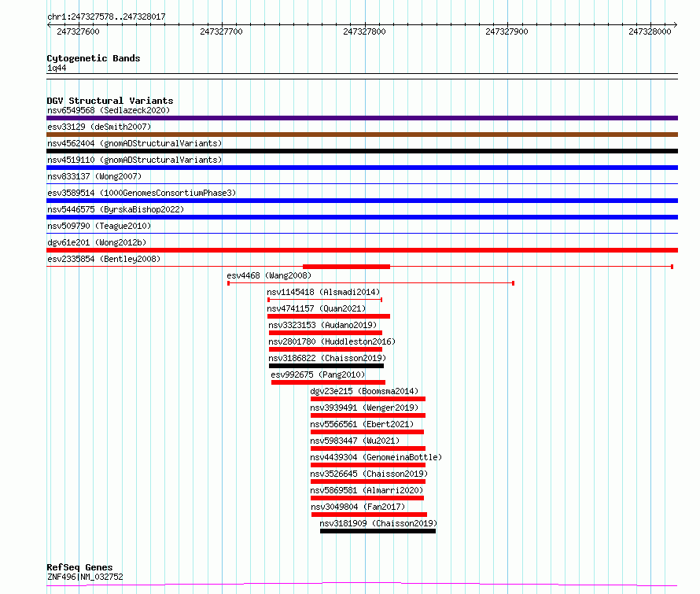Open the nsv4562404 gnomAD variant label

pyautogui.click(x=134, y=143)
